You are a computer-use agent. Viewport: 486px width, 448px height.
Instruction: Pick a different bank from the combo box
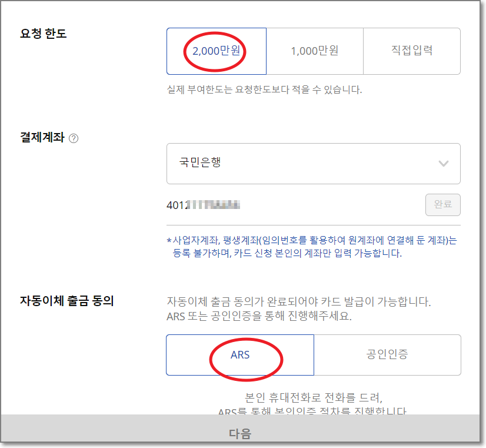[314, 164]
